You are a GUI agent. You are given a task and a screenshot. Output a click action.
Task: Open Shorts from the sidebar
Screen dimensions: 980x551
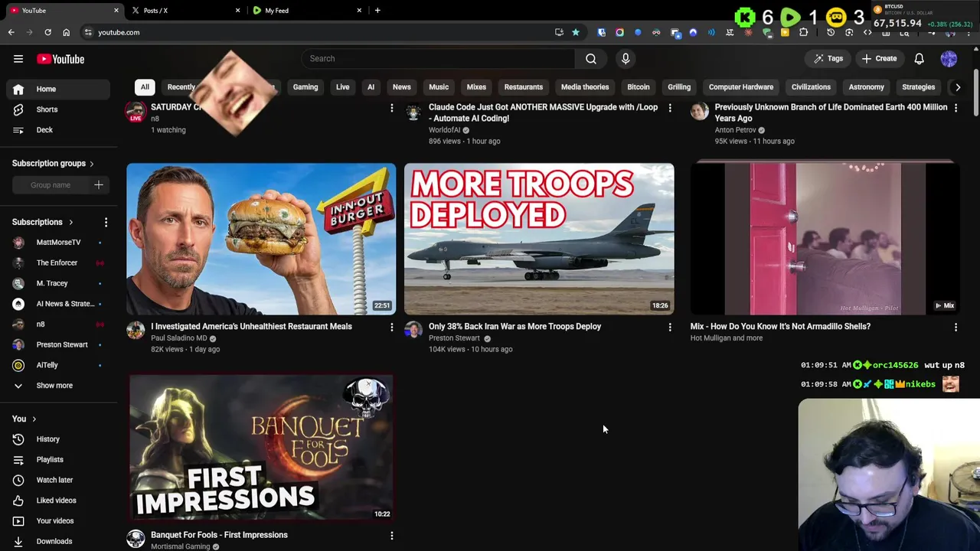pyautogui.click(x=57, y=109)
